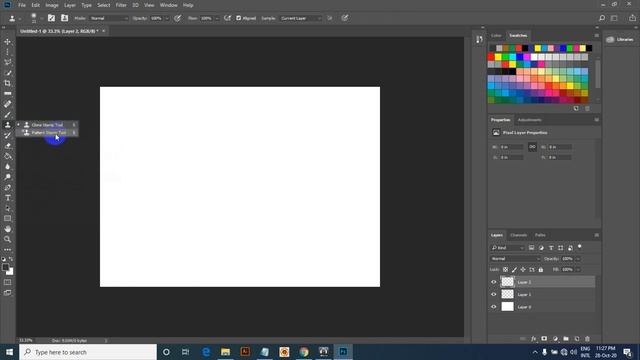640x360 pixels.
Task: Toggle lock image pixels brush
Action: point(514,270)
